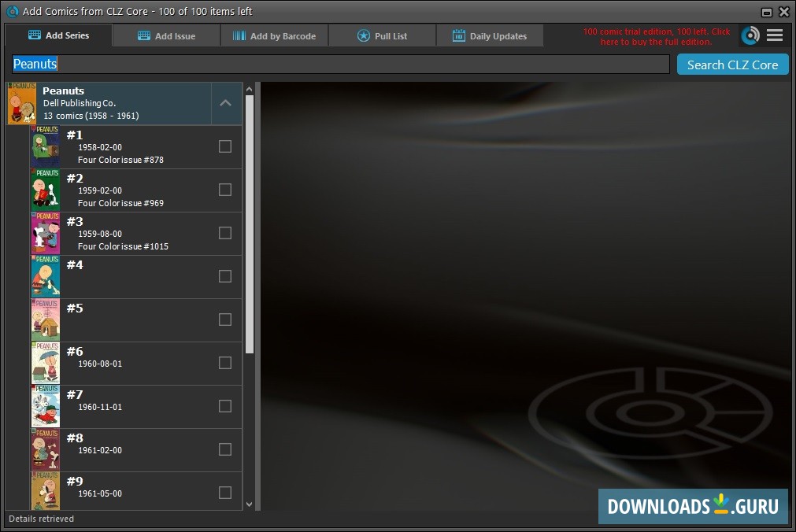Click the star icon on Pull List
Screen dimensions: 796x532
tap(364, 36)
